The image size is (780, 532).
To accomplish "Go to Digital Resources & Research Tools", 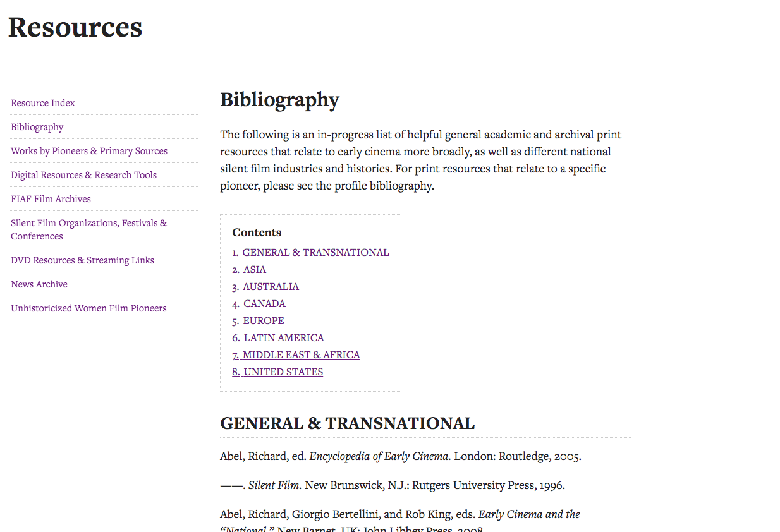I will pos(84,175).
